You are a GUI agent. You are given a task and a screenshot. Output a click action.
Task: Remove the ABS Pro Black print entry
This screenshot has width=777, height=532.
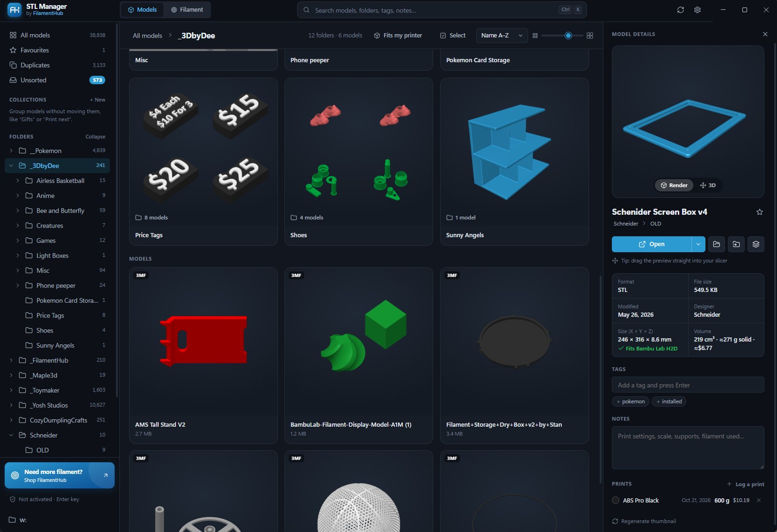pos(759,500)
